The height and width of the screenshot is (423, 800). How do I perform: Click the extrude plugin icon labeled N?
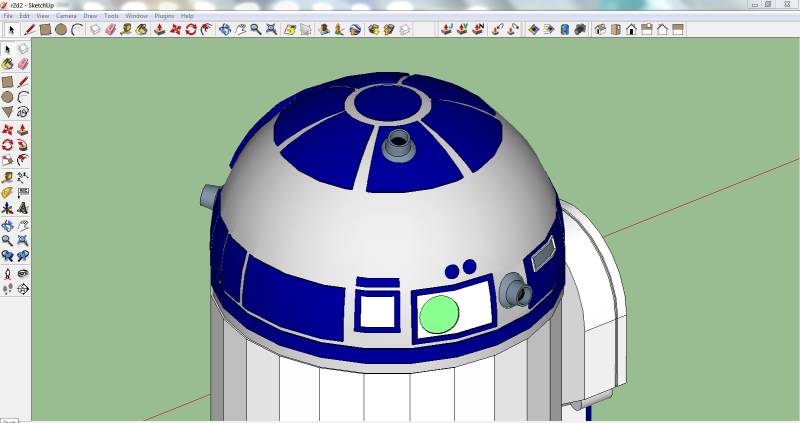coord(478,29)
